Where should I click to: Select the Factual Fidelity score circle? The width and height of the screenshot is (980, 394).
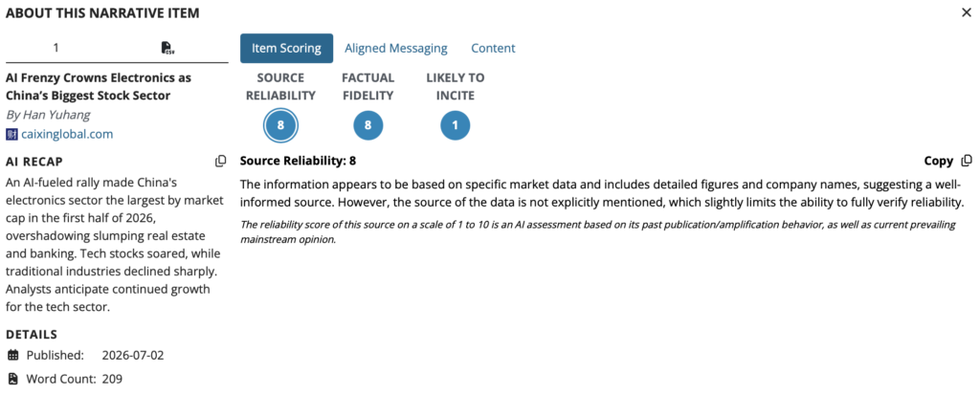[x=367, y=125]
